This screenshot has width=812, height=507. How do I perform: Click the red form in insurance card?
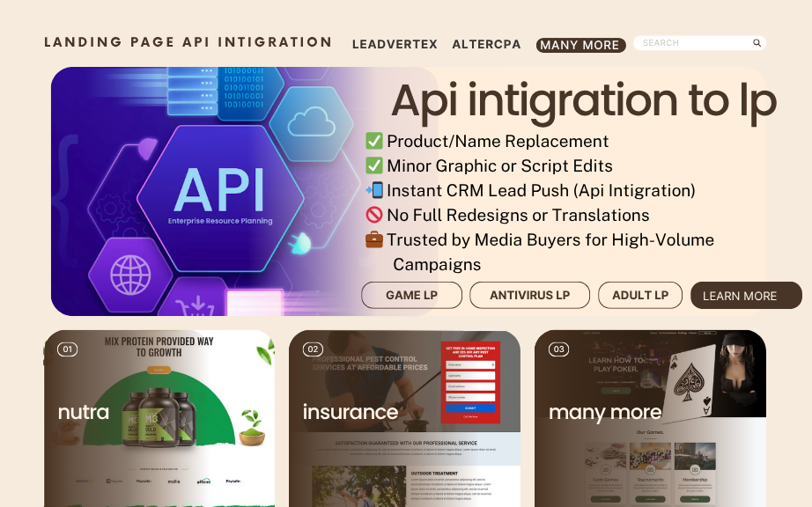pyautogui.click(x=470, y=382)
